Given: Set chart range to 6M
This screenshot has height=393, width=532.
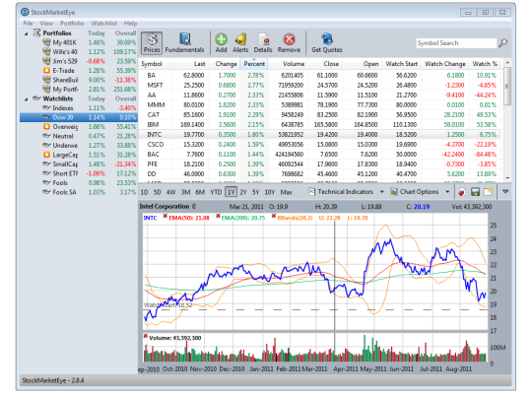Looking at the screenshot, I should (200, 192).
